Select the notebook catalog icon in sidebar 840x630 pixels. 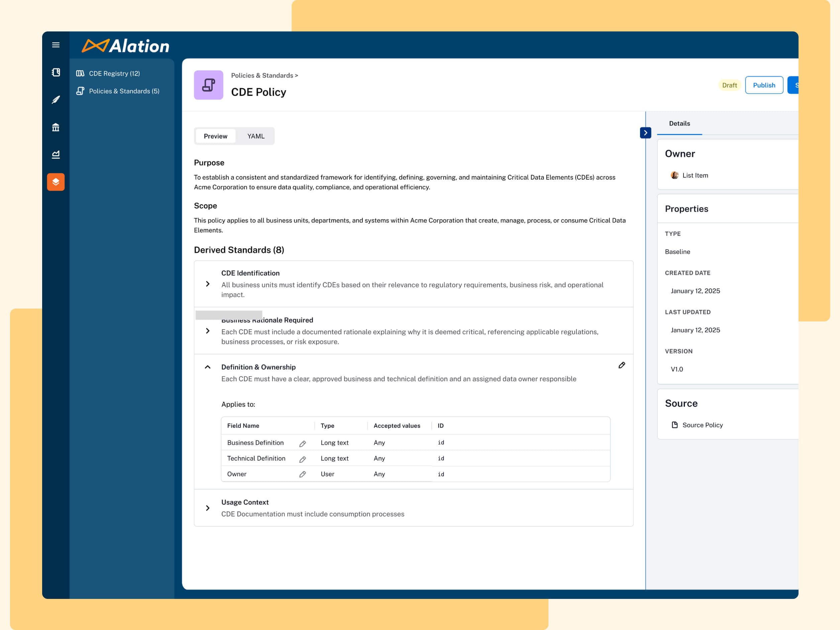(56, 72)
